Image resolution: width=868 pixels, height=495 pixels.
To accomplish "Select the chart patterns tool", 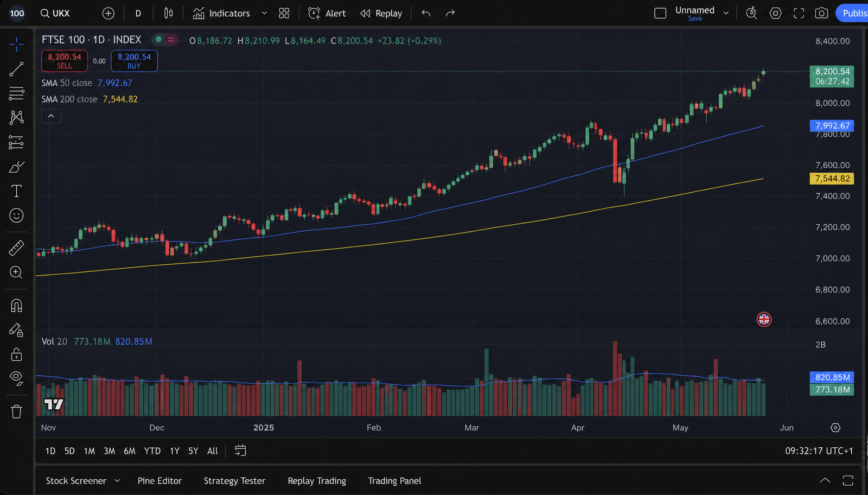I will point(16,117).
